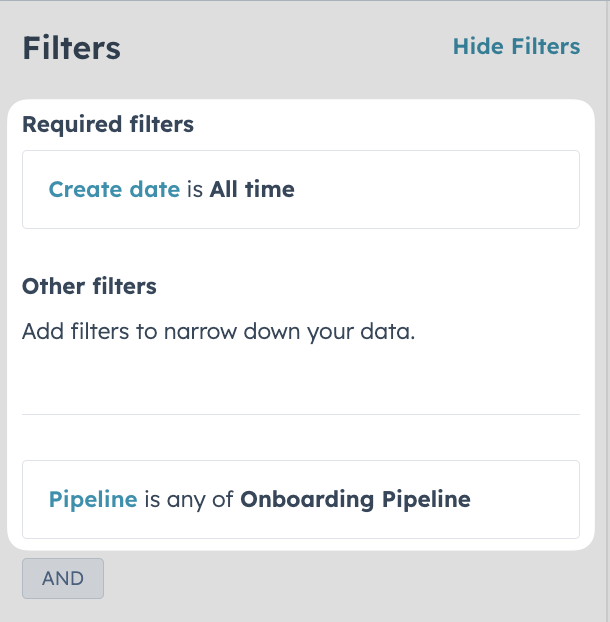Click the Pipeline property link

[x=93, y=499]
